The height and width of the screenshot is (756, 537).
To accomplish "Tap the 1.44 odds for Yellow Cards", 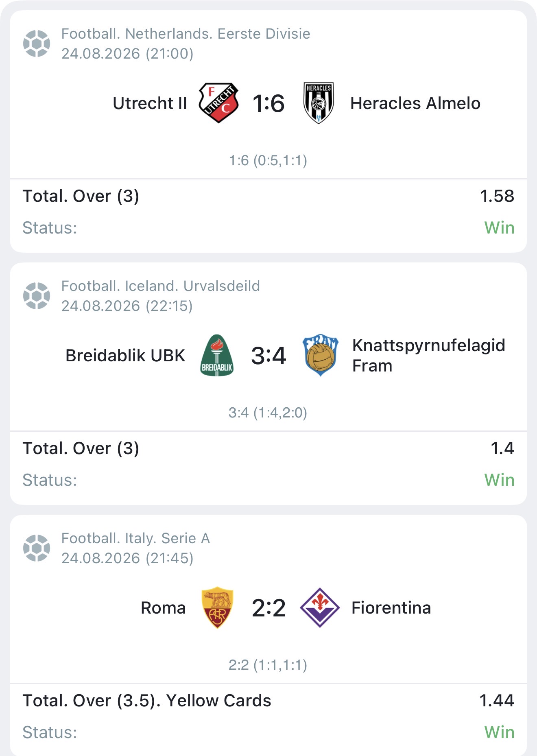I will point(497,701).
